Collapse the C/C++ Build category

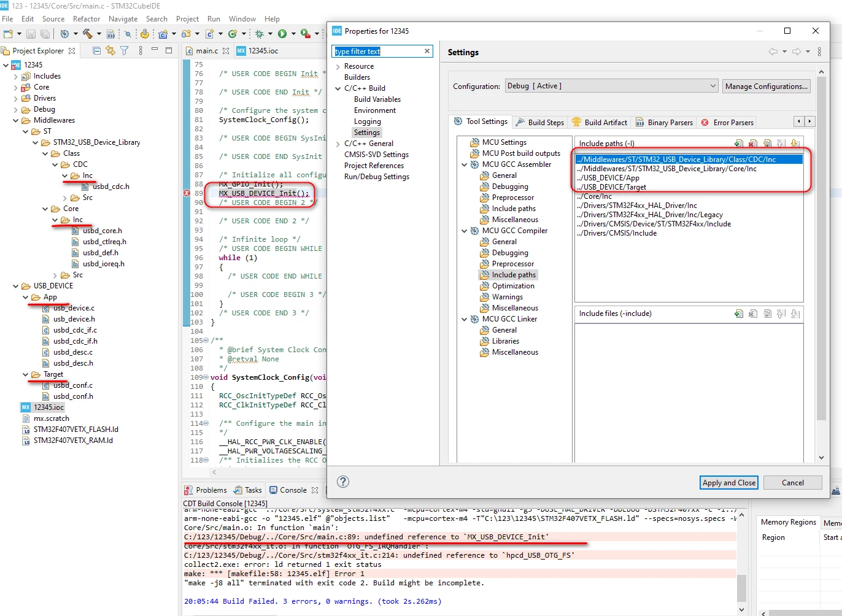pos(338,88)
